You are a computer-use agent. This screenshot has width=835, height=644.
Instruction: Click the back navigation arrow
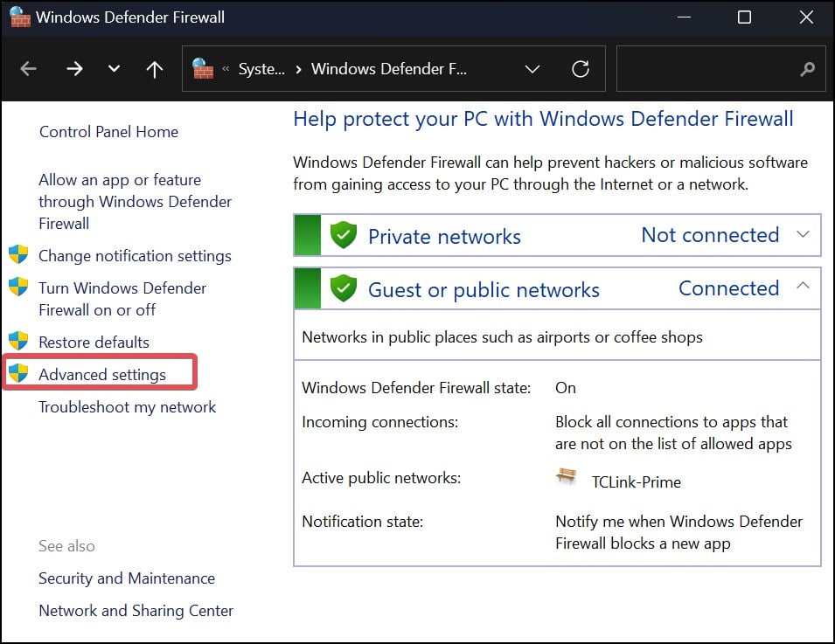28,69
